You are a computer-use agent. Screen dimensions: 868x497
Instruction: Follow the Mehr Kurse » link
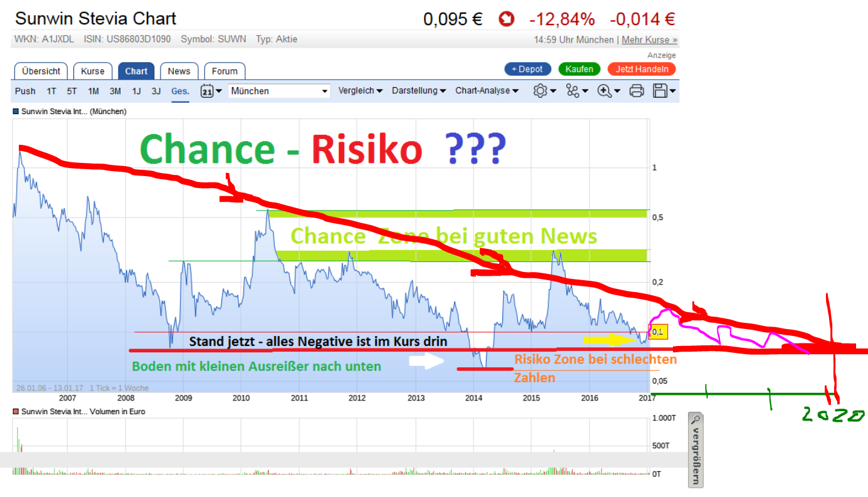click(x=650, y=39)
